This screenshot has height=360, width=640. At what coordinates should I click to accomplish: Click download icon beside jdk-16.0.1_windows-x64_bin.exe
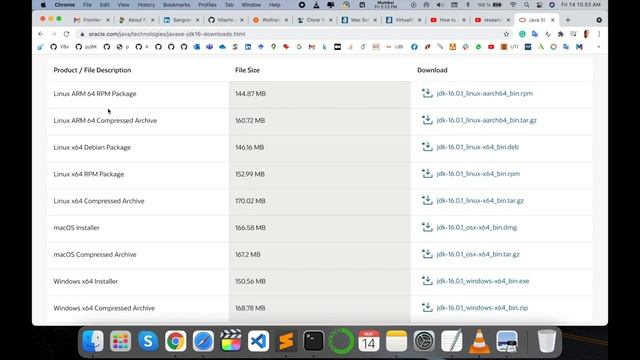point(427,281)
